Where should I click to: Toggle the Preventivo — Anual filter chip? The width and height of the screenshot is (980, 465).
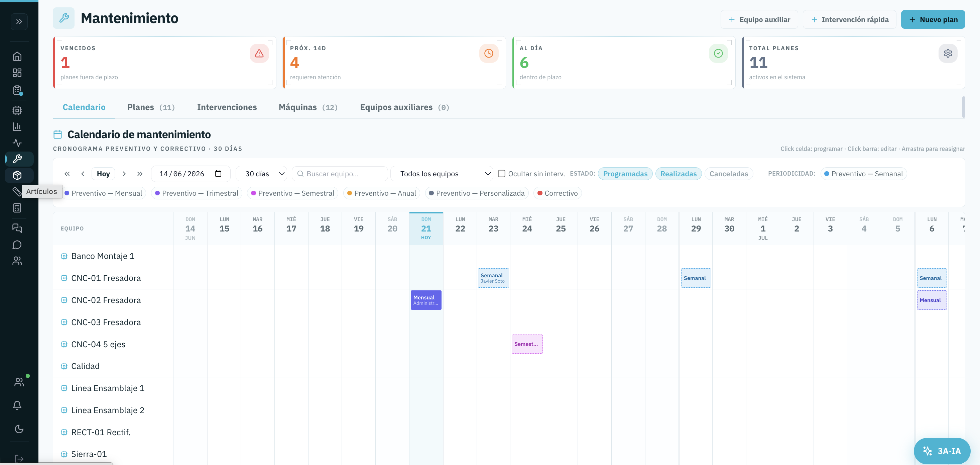coord(382,193)
